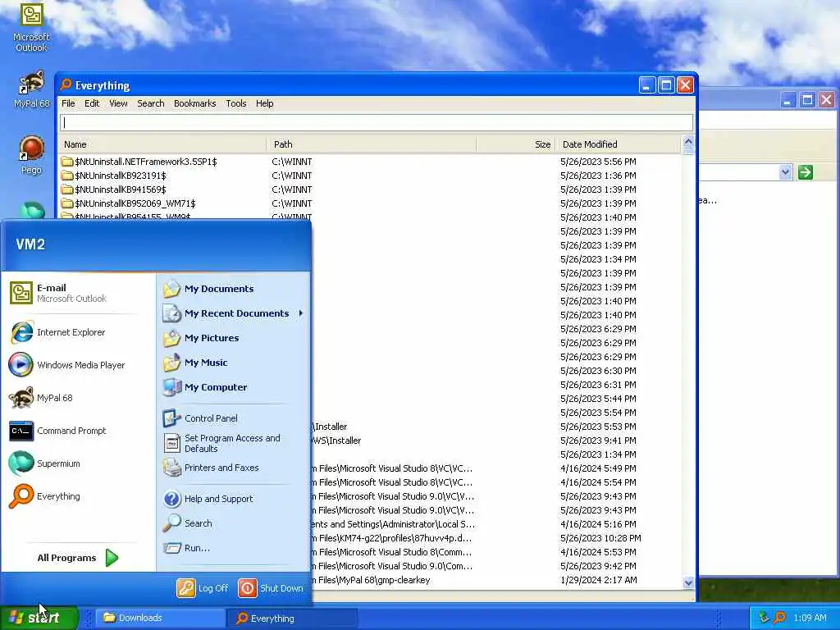Image resolution: width=840 pixels, height=630 pixels.
Task: Click the Start button
Action: 39,618
